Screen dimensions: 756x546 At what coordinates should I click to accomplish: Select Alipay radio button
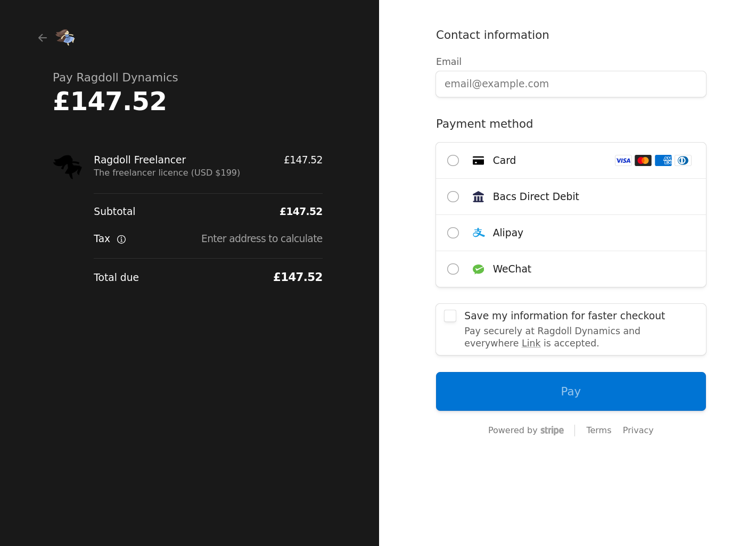(453, 233)
